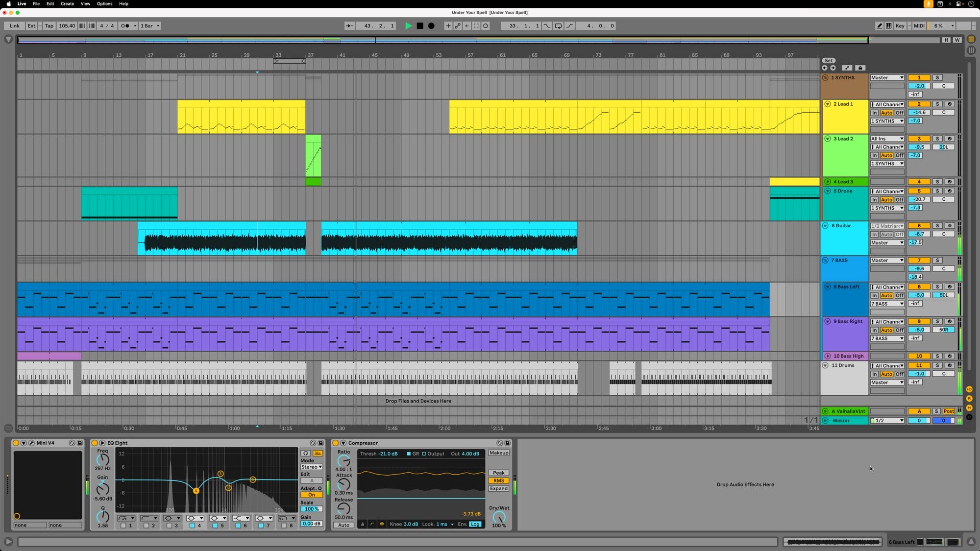Arm the 11 Drums track for recording
The image size is (980, 551).
[x=949, y=365]
